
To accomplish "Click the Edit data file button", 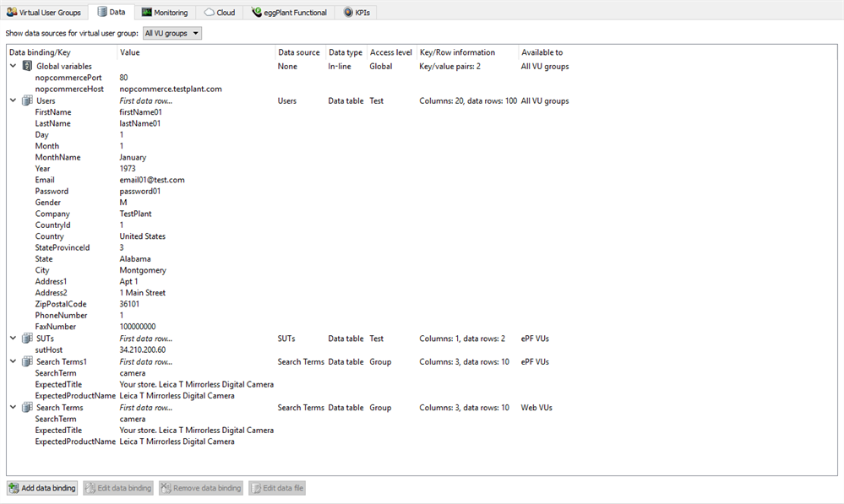I will tap(276, 488).
